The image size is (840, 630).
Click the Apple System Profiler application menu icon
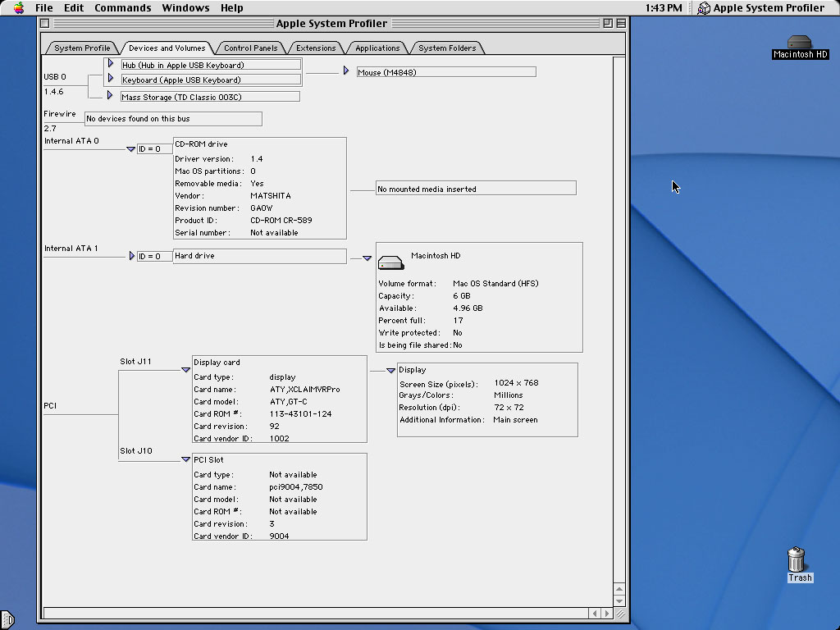coord(704,8)
